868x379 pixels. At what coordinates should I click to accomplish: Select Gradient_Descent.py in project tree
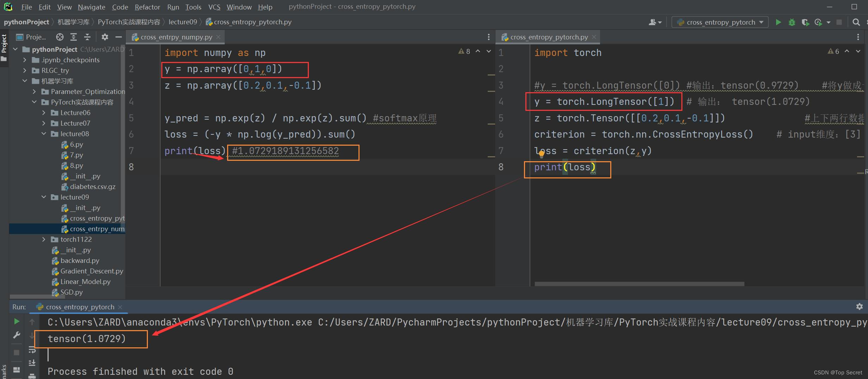coord(87,271)
